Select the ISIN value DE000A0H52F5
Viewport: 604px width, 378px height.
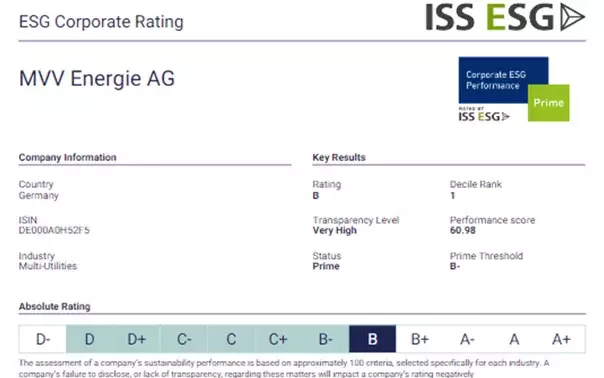pos(54,230)
